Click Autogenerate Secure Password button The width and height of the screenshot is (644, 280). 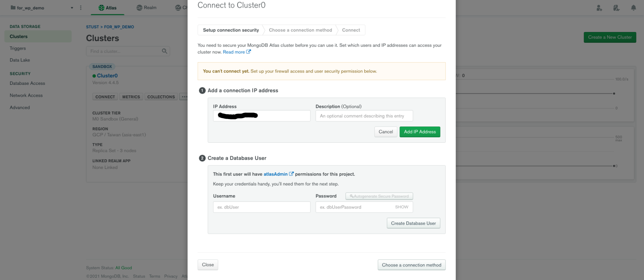[x=379, y=196]
